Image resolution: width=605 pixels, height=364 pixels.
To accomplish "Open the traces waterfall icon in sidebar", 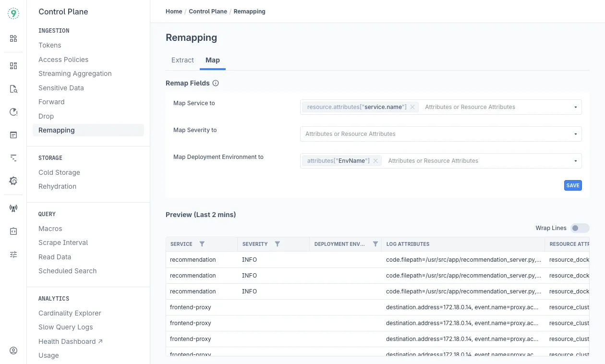I will click(x=13, y=158).
